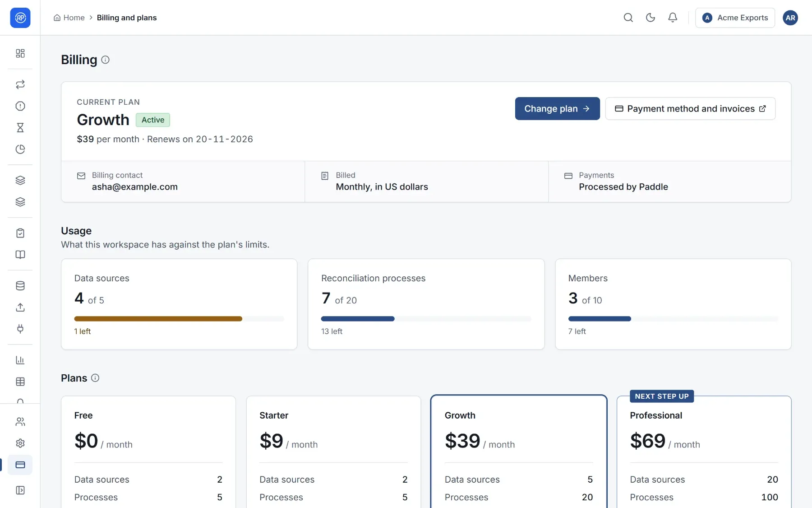Click the hourglass icon in the sidebar
Image resolution: width=812 pixels, height=508 pixels.
[x=20, y=128]
